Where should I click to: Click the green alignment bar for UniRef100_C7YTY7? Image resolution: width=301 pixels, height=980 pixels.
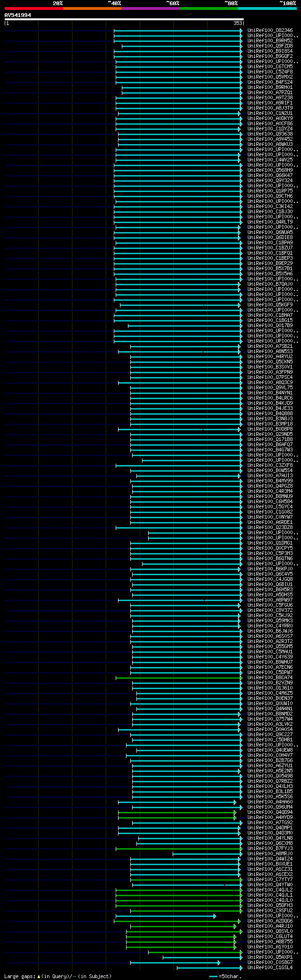pos(186,880)
